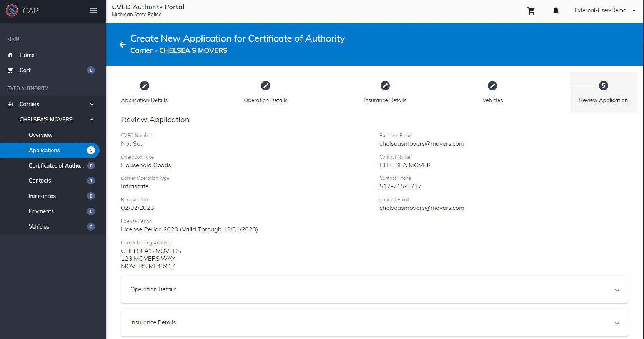The height and width of the screenshot is (339, 644).
Task: Collapse the CHELSEA'S MOVERS tree chevron
Action: (92, 120)
